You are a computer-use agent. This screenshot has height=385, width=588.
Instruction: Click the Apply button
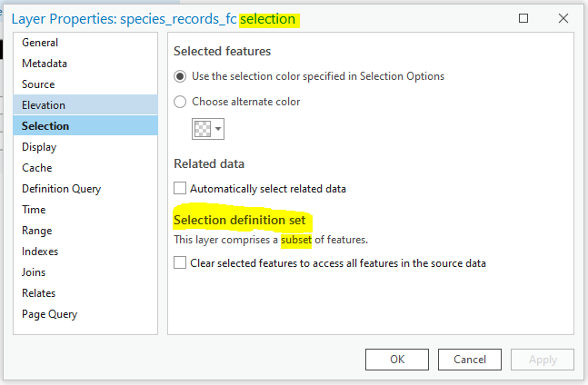(543, 360)
